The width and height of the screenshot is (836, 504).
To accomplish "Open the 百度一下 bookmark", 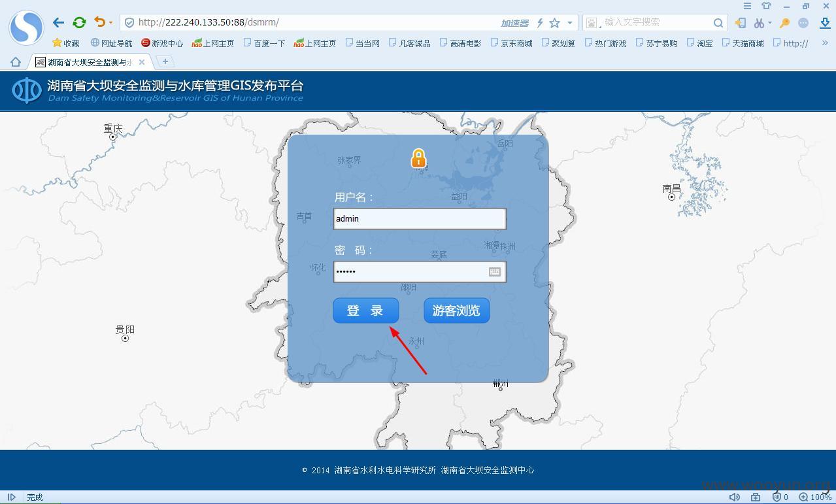I will coord(264,43).
